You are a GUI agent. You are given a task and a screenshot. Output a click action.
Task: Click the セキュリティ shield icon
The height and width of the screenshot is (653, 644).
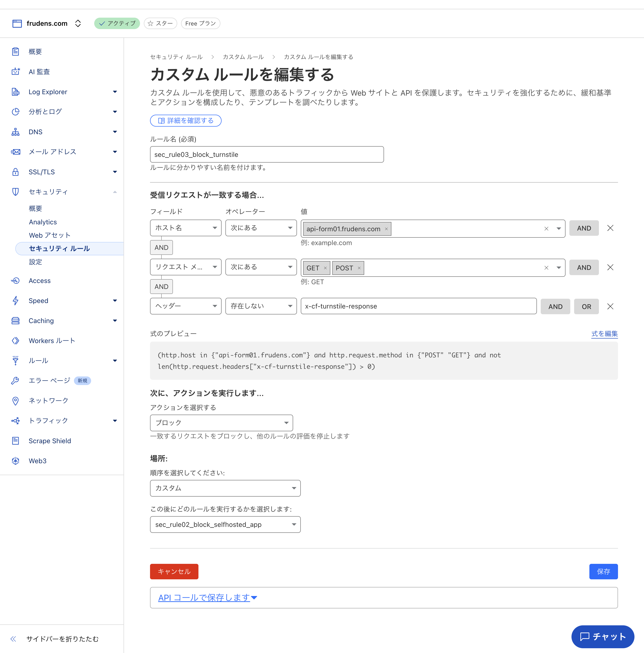pos(16,192)
